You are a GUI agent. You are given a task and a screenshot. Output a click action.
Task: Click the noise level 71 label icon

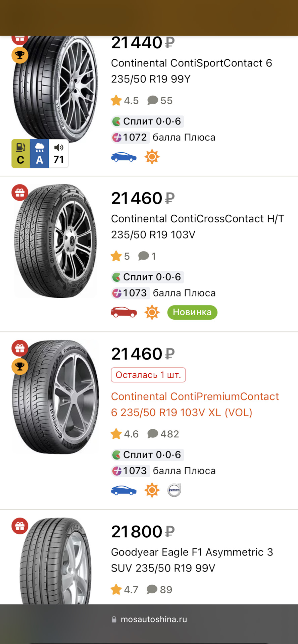59,154
